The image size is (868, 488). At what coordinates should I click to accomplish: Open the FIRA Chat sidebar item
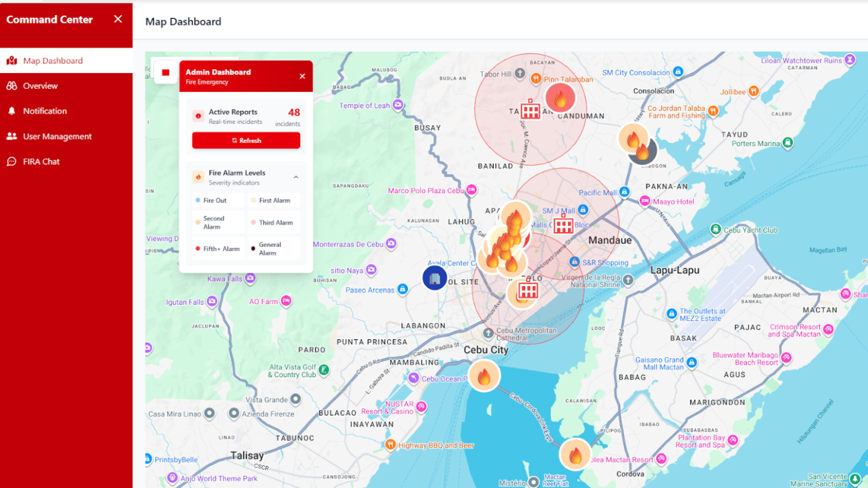[x=41, y=162]
